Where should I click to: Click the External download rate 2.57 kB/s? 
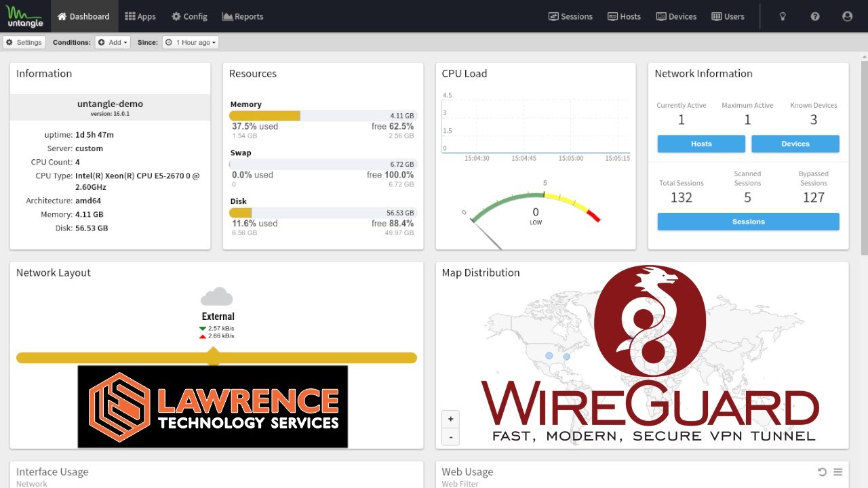[221, 329]
